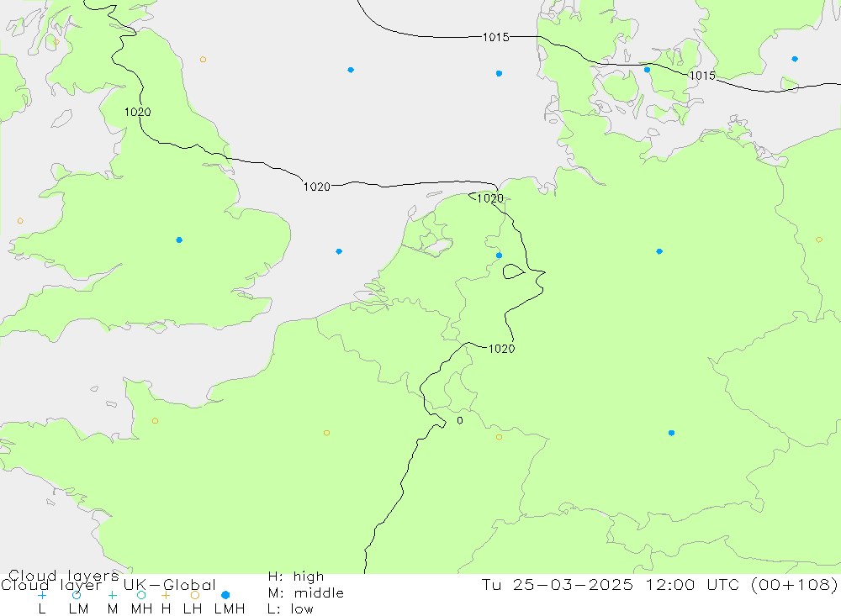The height and width of the screenshot is (616, 841).
Task: Select the blue cloud dot over the Danish islands
Action: point(648,71)
